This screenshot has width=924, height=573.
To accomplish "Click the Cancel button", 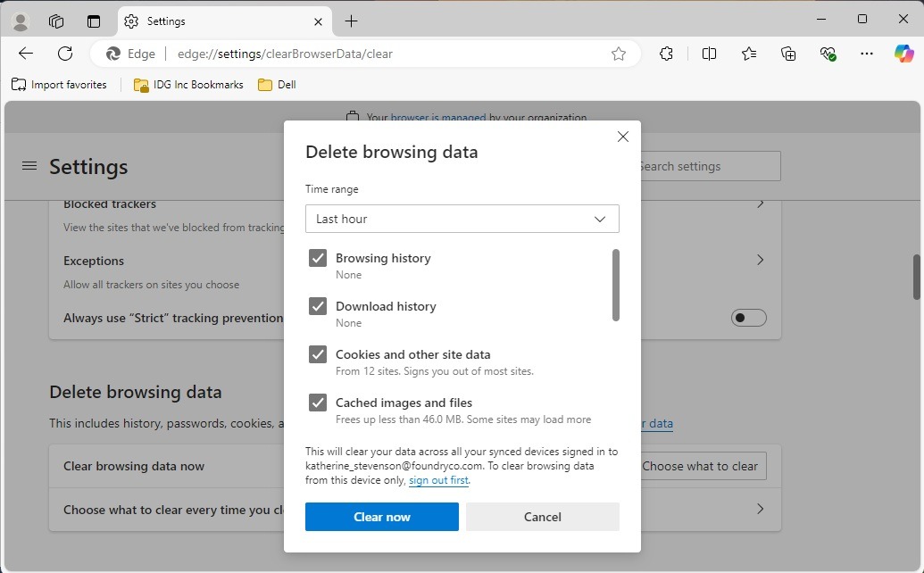I will (543, 517).
